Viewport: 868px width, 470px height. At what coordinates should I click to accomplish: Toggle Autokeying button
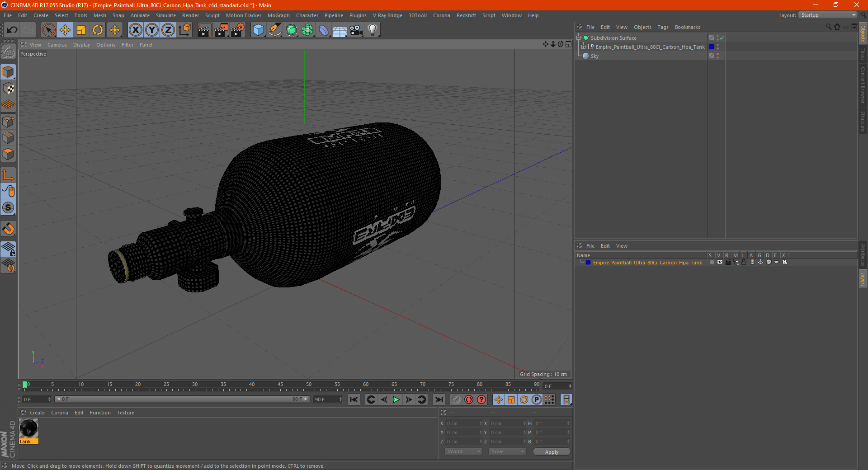coord(469,399)
